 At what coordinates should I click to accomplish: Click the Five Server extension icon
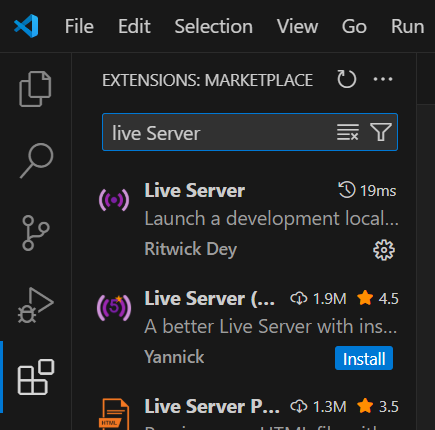point(114,308)
